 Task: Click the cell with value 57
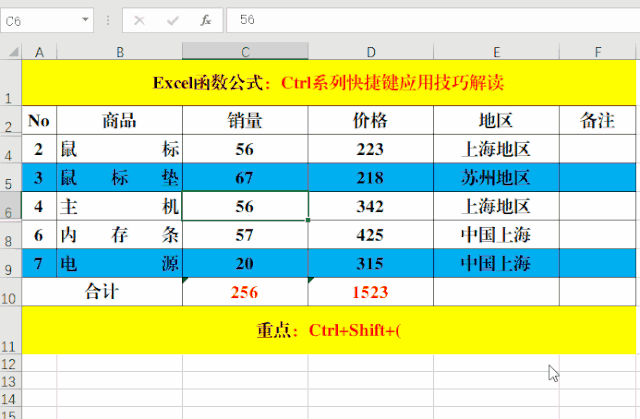[245, 235]
